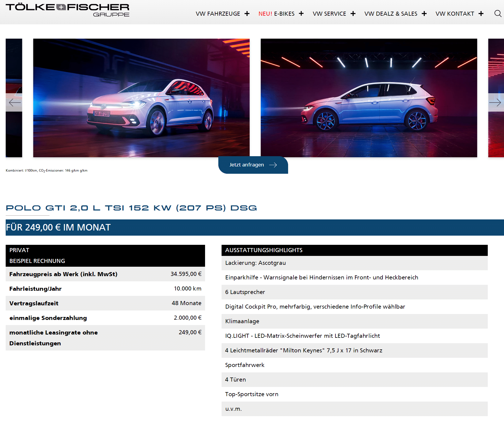Open side-view Polo GTI photo
Viewport: 504px width, 421px height.
pyautogui.click(x=369, y=98)
